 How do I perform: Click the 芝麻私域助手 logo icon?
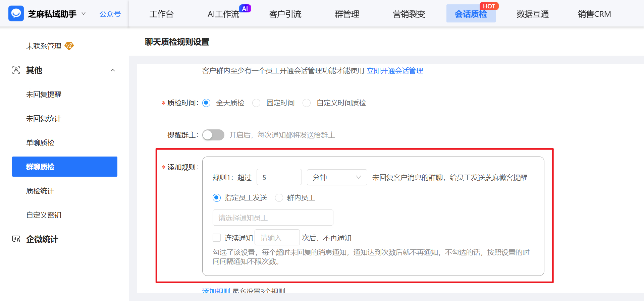[16, 14]
